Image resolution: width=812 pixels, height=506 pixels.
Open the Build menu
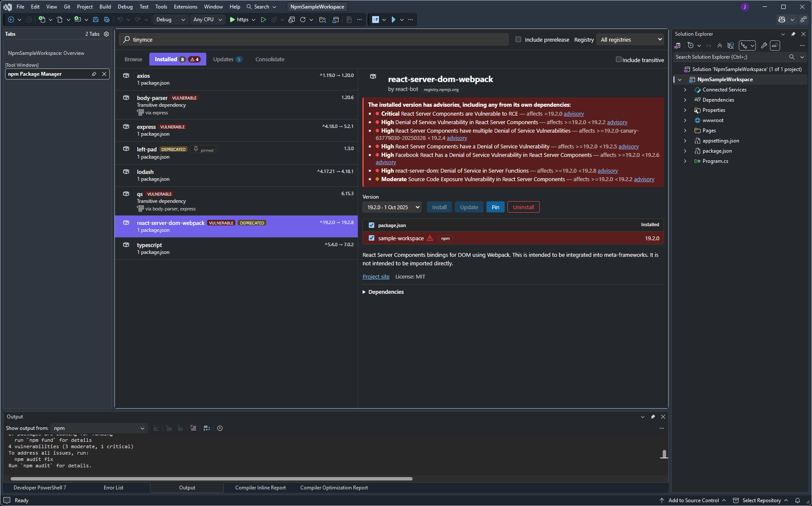(x=105, y=7)
